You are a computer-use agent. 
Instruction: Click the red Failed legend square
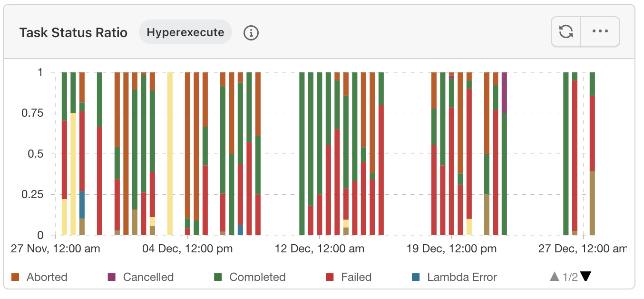coord(330,277)
